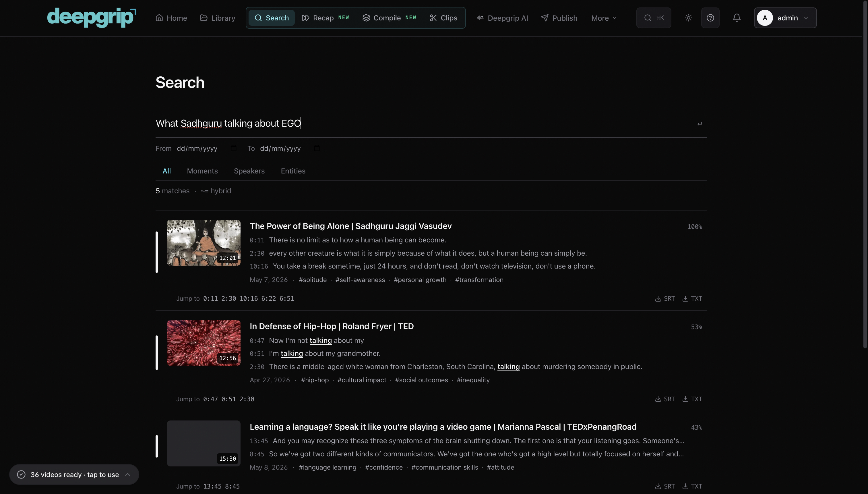868x494 pixels.
Task: Open the Compile feature
Action: coord(389,18)
